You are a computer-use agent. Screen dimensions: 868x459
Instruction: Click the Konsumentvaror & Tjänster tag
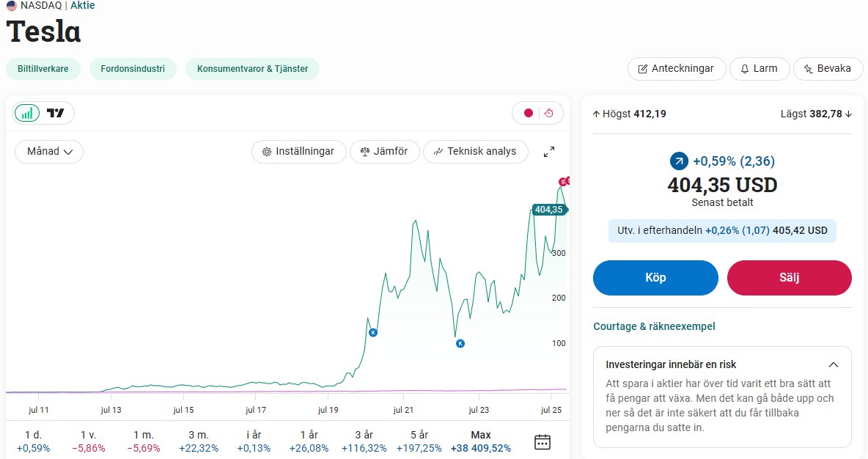pos(252,69)
